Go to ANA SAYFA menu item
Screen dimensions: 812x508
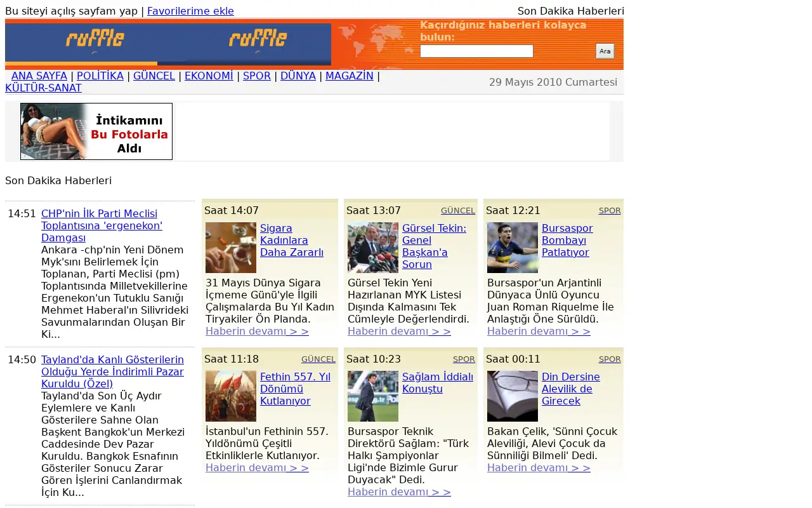point(39,76)
